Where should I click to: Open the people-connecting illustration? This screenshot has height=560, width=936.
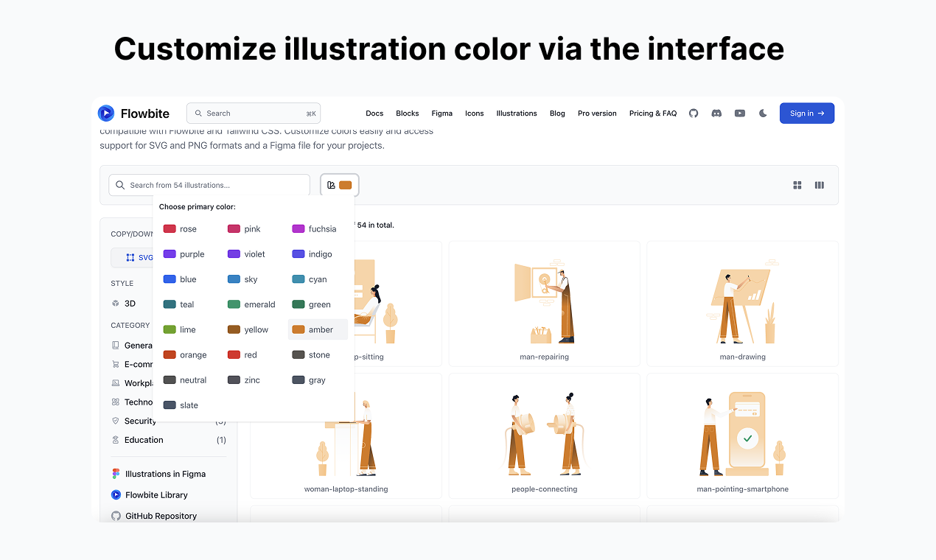(x=544, y=435)
